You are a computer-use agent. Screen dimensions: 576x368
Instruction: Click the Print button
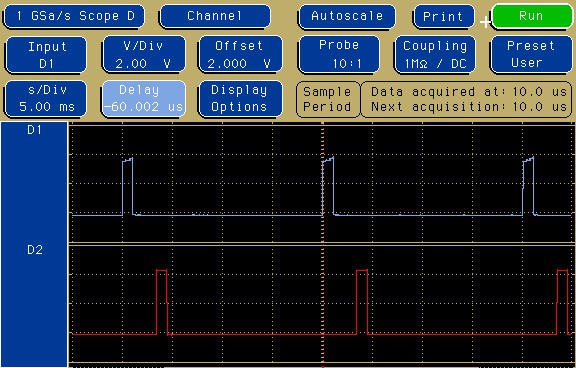coord(444,17)
